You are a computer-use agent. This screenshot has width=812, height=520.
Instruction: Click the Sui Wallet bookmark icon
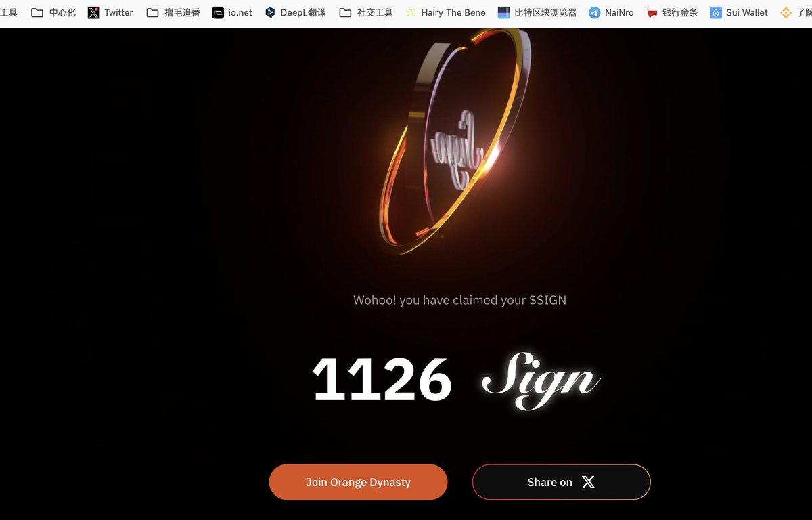(x=716, y=12)
